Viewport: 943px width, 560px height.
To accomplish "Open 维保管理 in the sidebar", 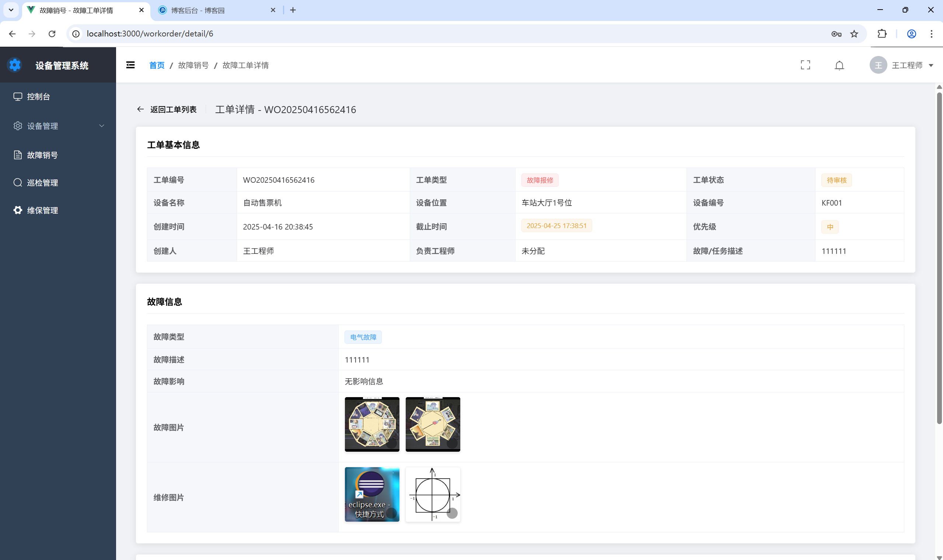I will click(42, 211).
